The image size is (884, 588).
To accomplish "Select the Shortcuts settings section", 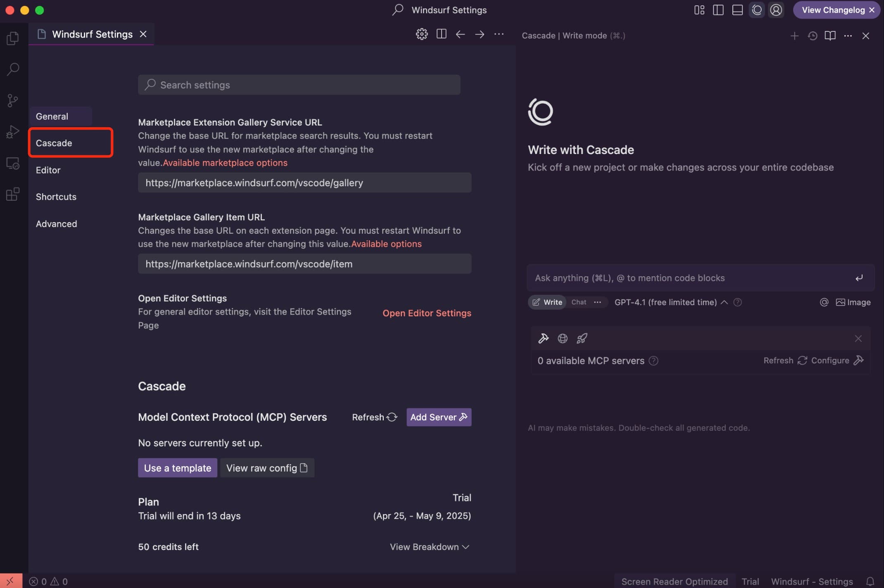I will click(x=56, y=197).
